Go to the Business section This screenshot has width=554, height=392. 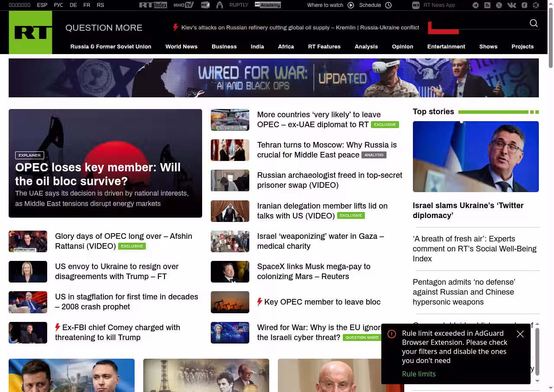tap(224, 47)
